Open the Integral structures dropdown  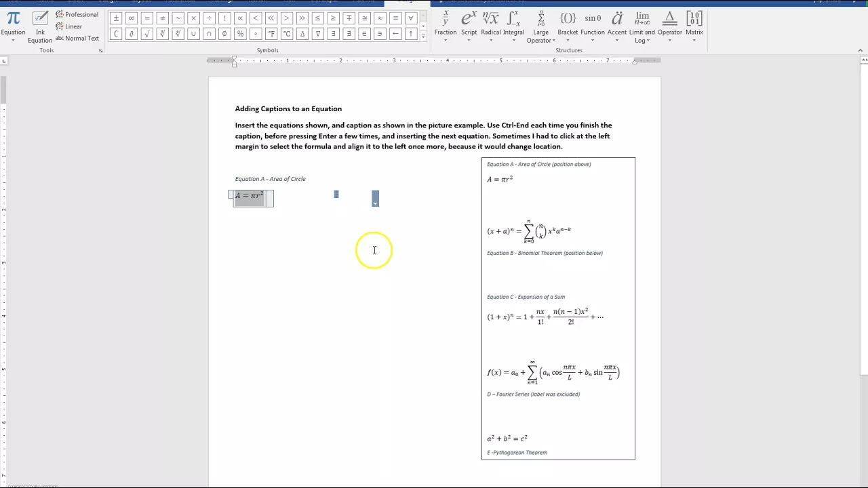pyautogui.click(x=513, y=27)
